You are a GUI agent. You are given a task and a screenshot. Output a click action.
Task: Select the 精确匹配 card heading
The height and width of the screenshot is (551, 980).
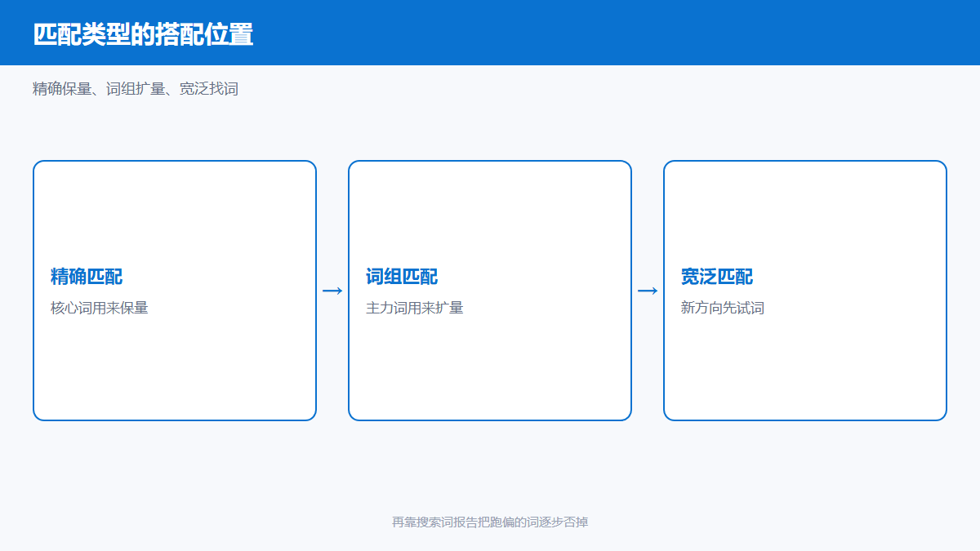point(87,277)
